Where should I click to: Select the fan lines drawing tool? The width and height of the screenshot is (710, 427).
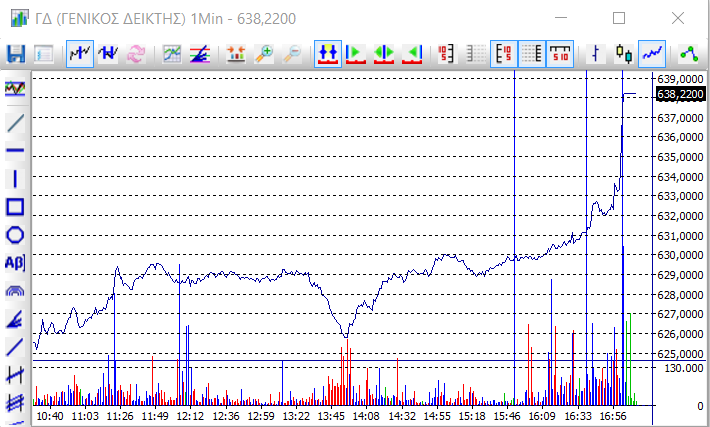click(15, 319)
